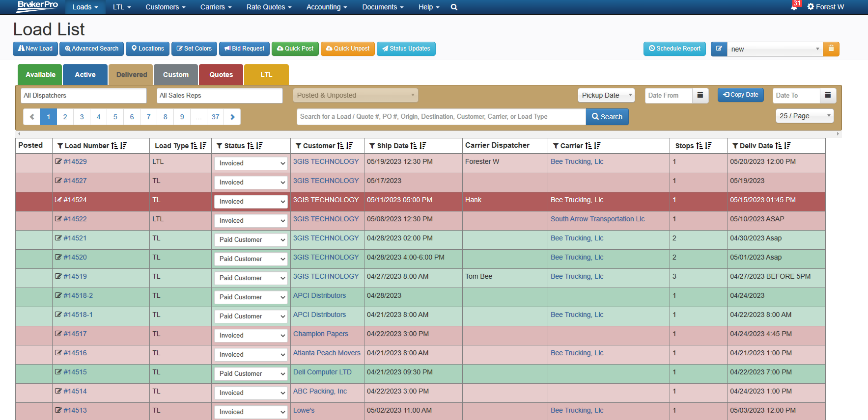Screen dimensions: 868x420
Task: Click edit icon for load #14529
Action: click(58, 161)
